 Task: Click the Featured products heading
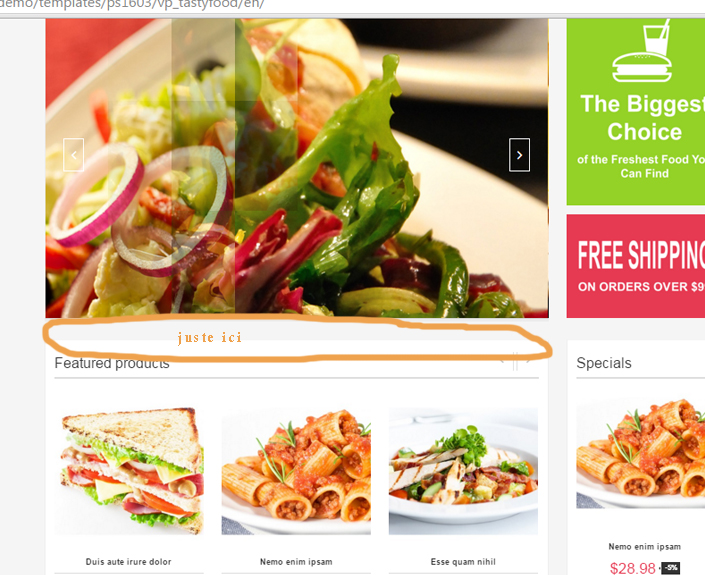pos(112,363)
